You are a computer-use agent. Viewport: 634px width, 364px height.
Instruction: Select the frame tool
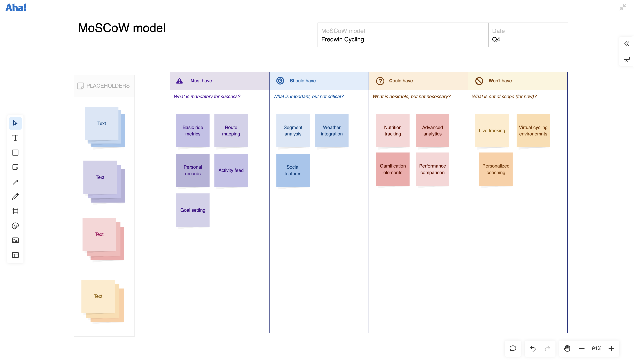(x=15, y=211)
